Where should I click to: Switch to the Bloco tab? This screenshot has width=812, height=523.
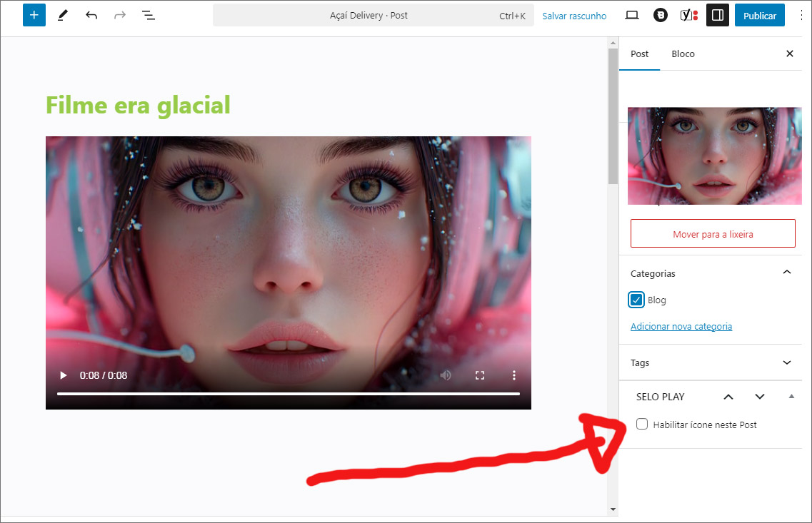tap(683, 54)
